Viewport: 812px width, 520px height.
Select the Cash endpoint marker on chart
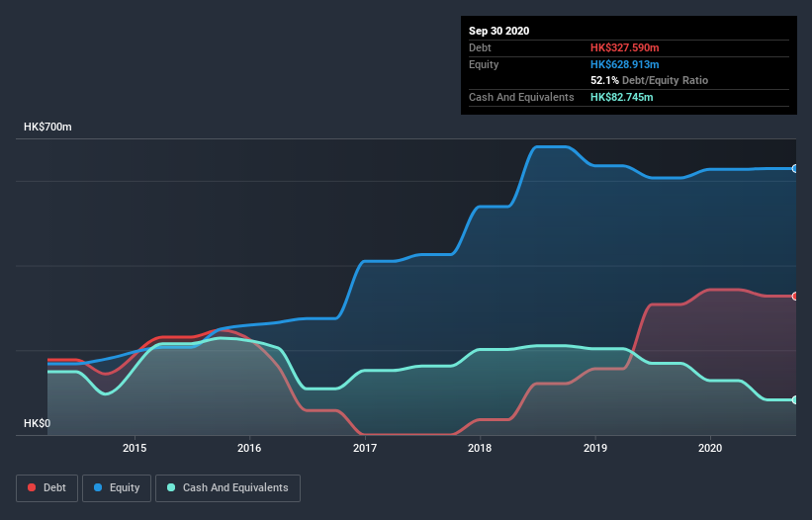tap(795, 400)
